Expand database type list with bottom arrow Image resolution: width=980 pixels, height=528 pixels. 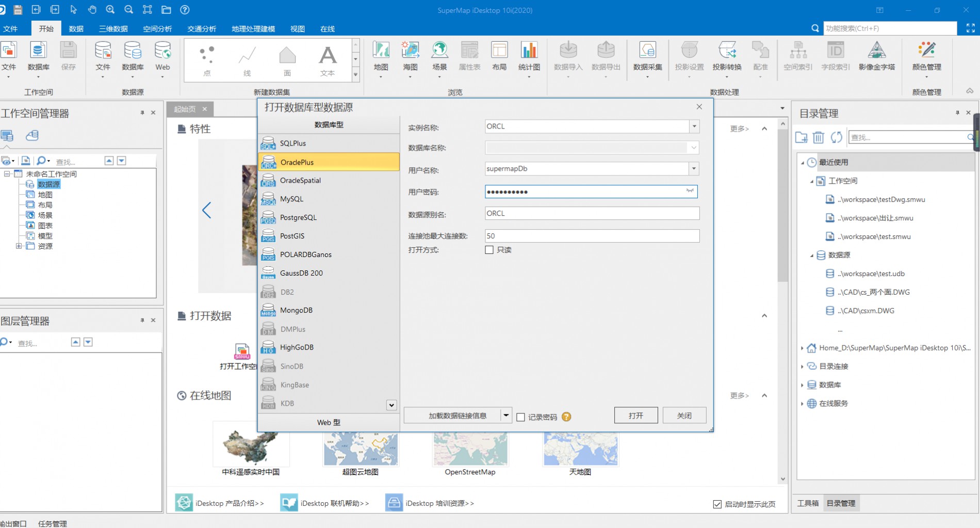[x=391, y=405]
